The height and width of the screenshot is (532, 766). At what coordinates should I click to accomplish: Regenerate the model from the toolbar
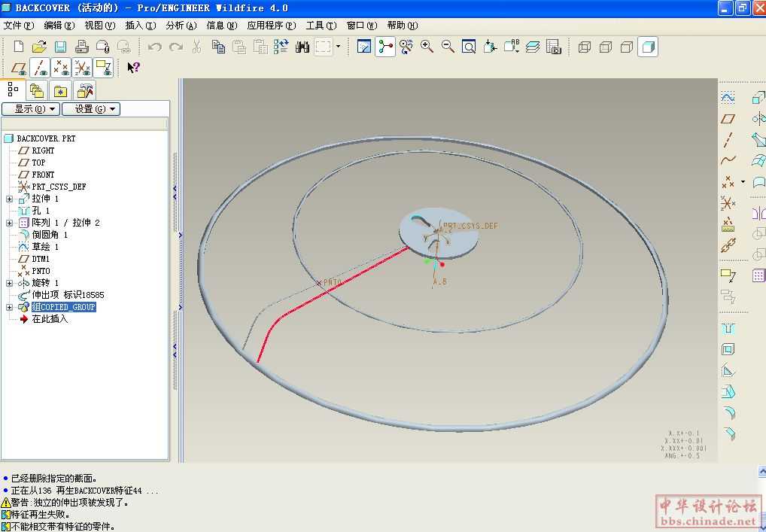(x=281, y=47)
